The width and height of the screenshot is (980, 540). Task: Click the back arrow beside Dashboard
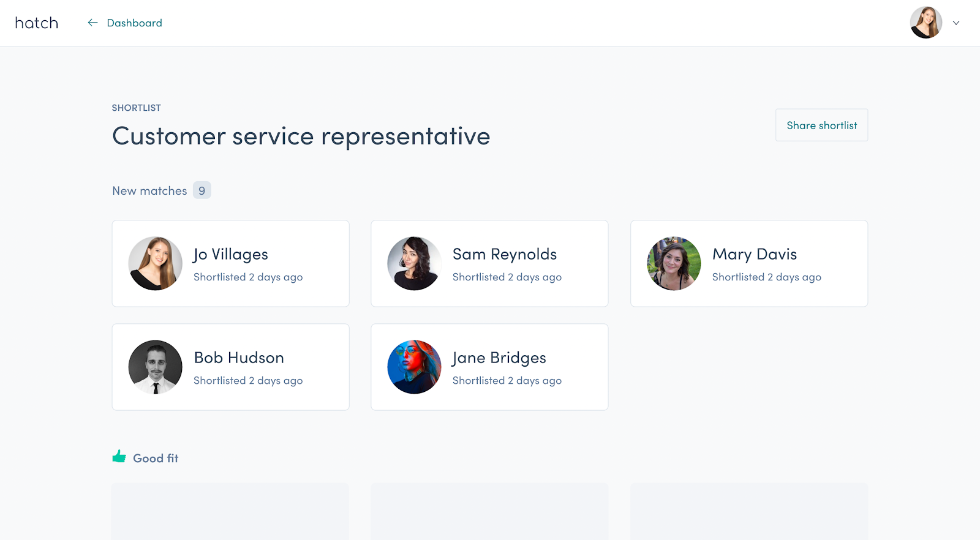(92, 23)
